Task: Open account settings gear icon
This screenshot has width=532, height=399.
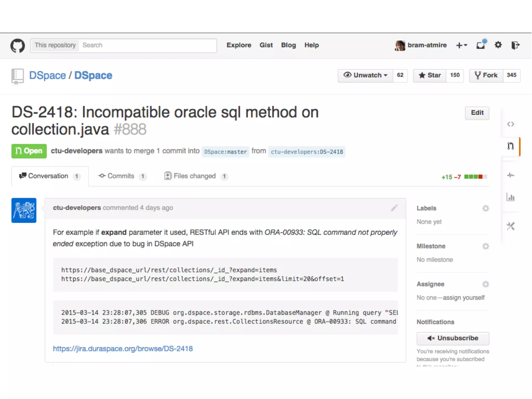Action: 498,45
